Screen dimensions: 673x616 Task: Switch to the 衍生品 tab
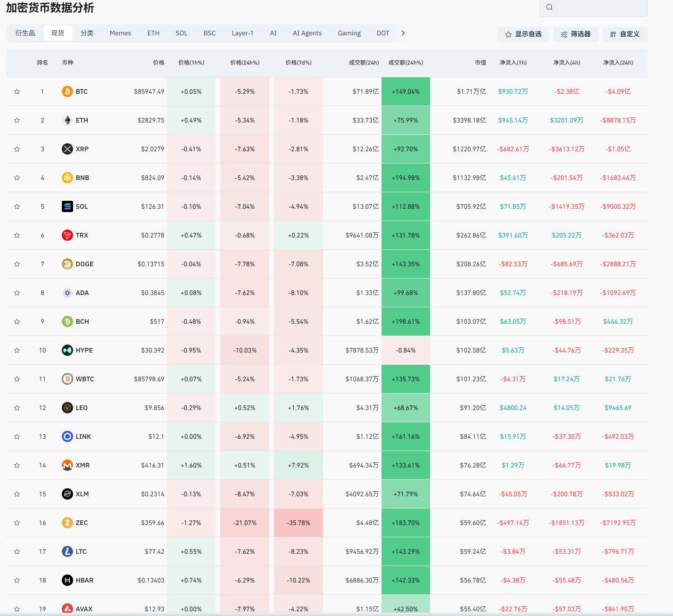point(25,33)
